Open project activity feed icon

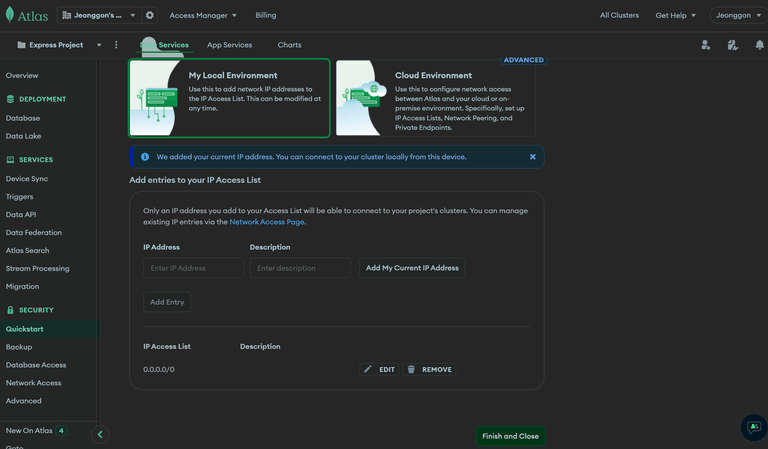[x=732, y=45]
